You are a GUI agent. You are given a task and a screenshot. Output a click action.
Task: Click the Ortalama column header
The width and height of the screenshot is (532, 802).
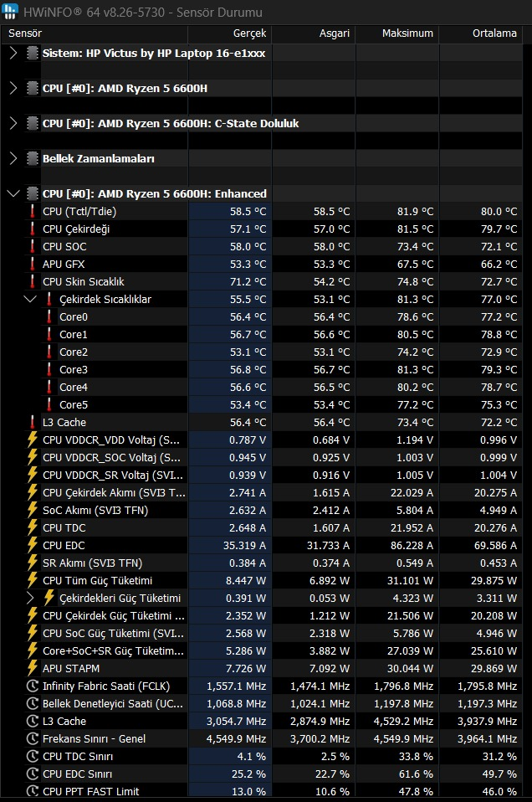point(481,33)
